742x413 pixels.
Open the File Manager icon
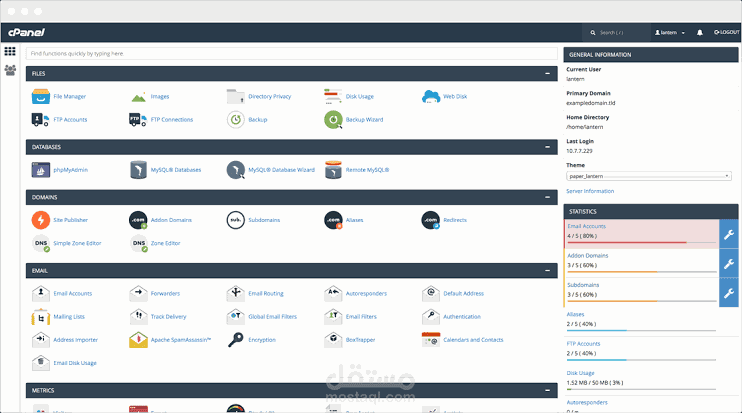[x=41, y=97]
